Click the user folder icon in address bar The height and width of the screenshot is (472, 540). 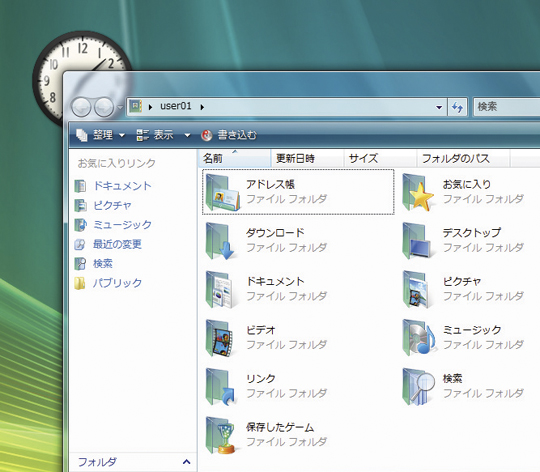(136, 106)
